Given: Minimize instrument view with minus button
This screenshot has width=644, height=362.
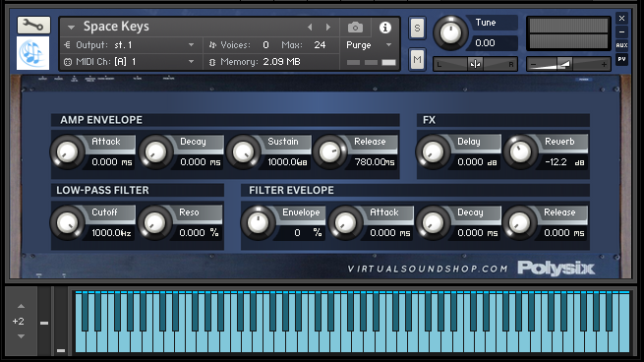Looking at the screenshot, I should (x=621, y=31).
